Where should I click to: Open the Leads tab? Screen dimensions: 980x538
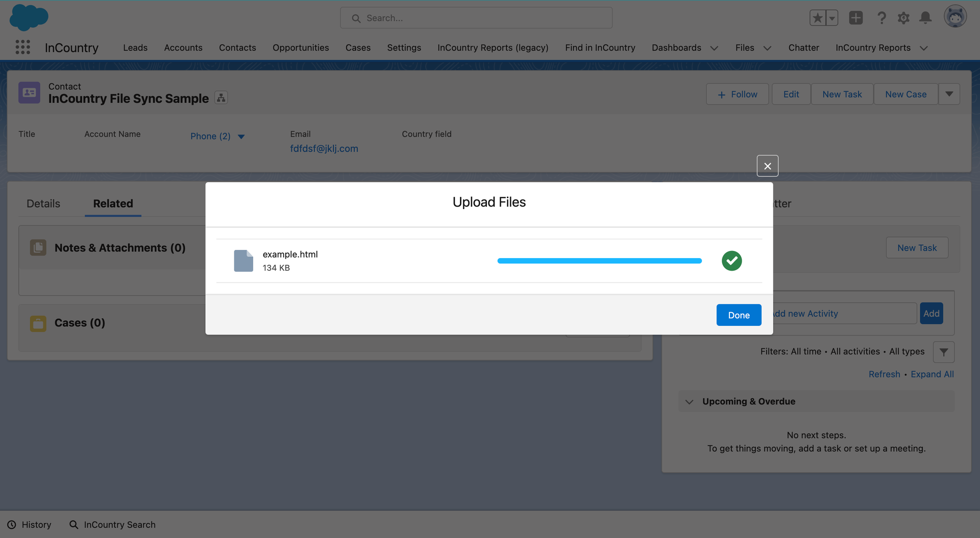(135, 47)
